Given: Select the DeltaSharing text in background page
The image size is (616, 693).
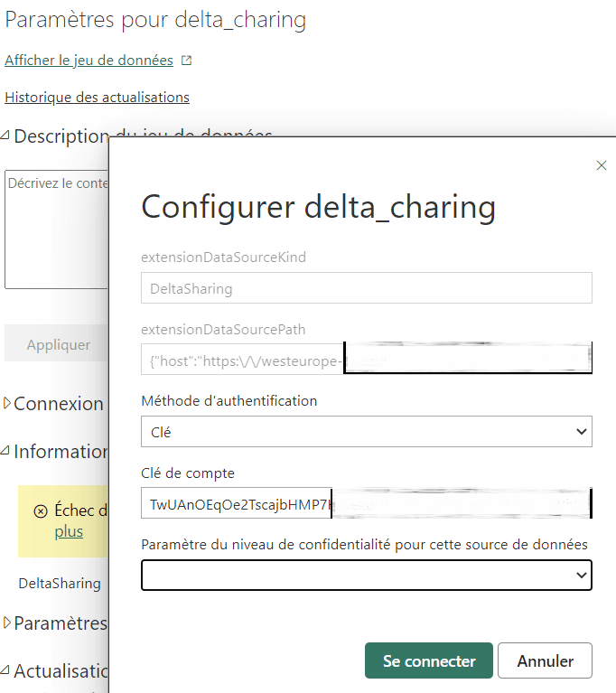Looking at the screenshot, I should 60,584.
